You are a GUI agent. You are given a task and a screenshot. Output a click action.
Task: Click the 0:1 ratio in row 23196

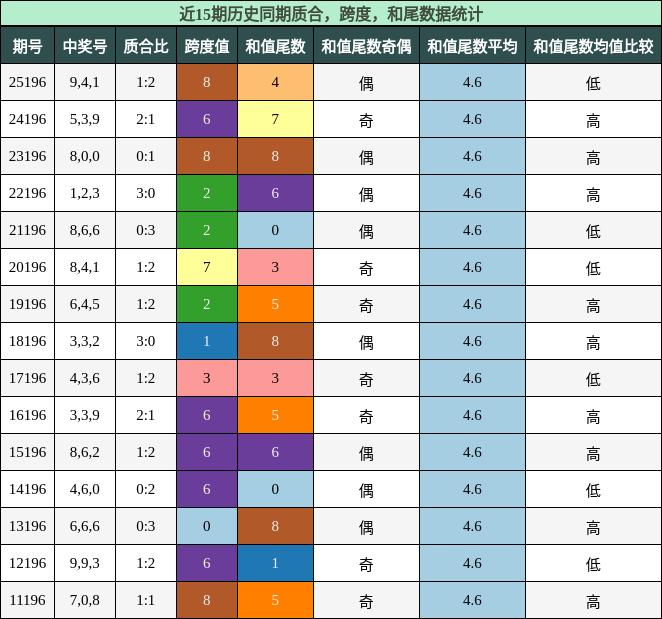click(146, 156)
